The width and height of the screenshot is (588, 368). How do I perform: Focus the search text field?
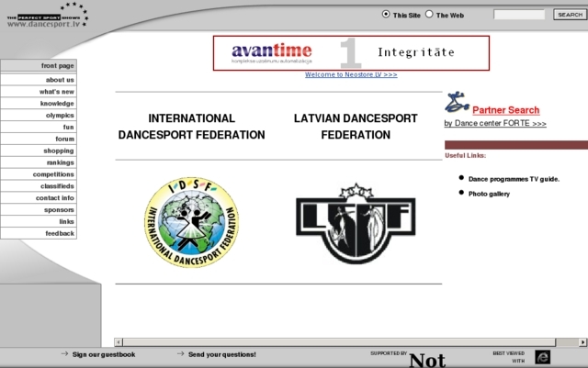519,15
